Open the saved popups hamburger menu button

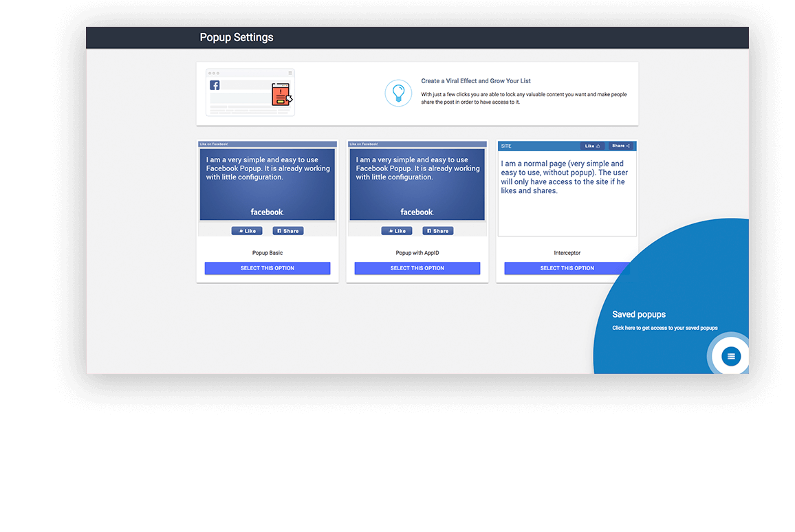[x=730, y=356]
